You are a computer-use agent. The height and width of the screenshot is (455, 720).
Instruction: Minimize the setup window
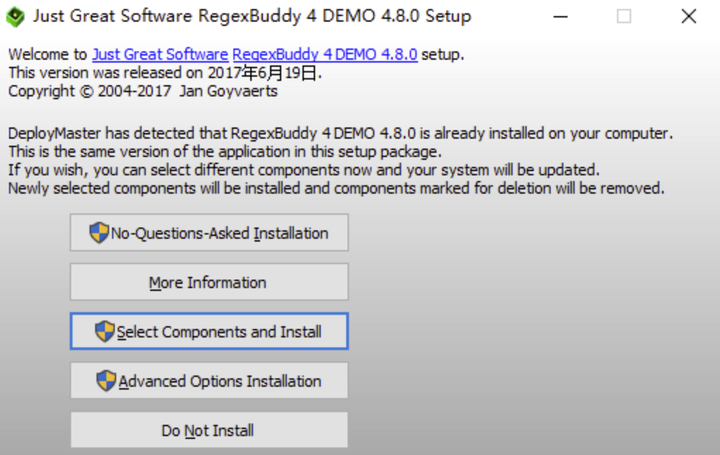tap(560, 17)
